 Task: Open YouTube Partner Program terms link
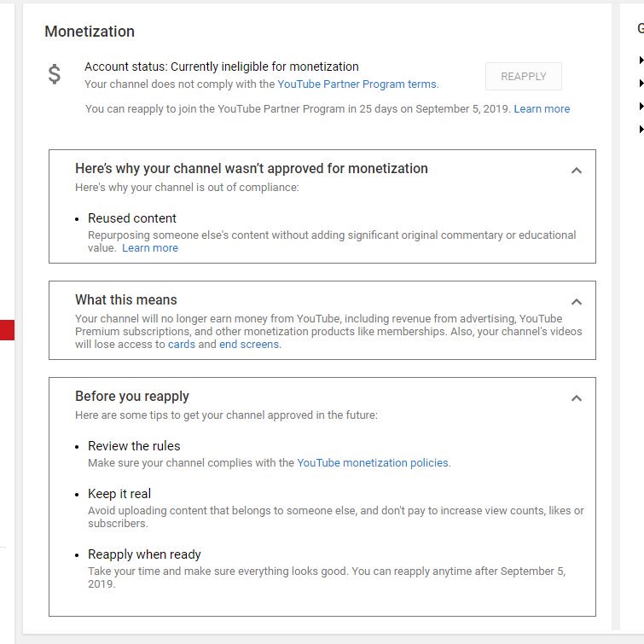click(357, 84)
